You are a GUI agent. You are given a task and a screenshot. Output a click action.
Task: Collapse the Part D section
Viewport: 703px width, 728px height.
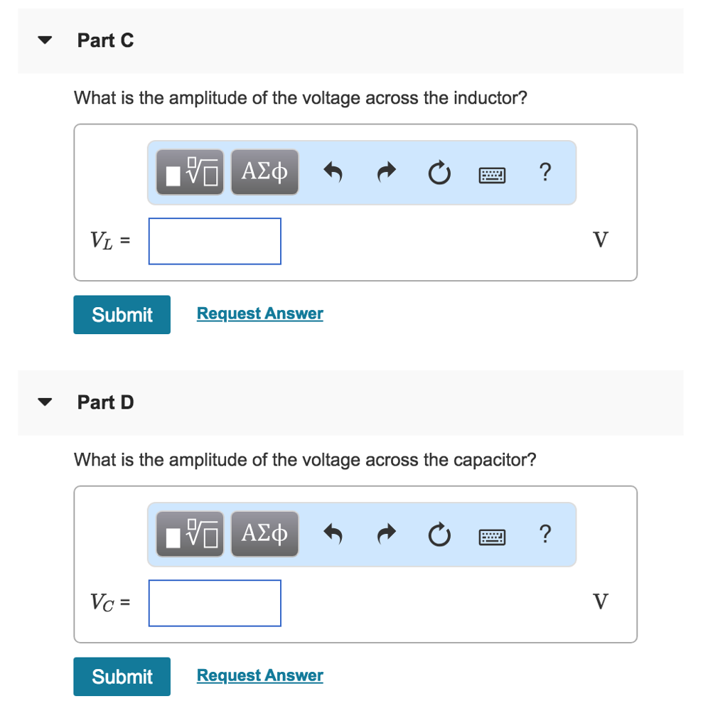click(44, 402)
